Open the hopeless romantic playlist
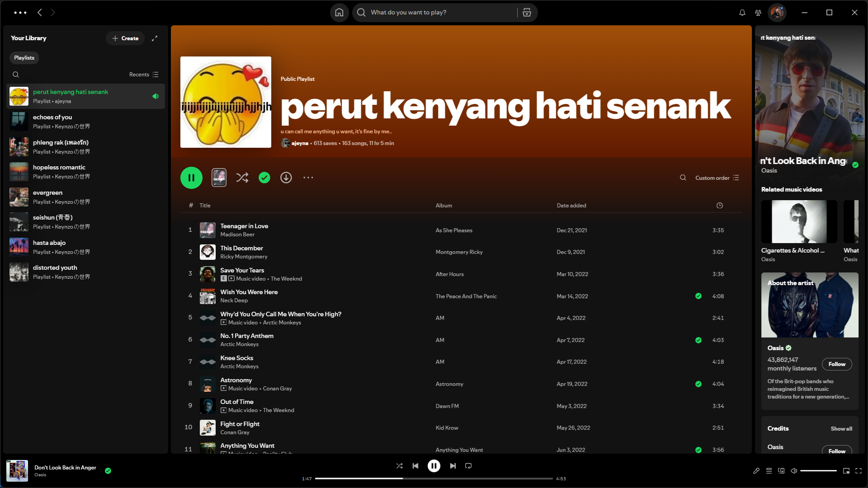Image resolution: width=868 pixels, height=488 pixels. [x=86, y=172]
